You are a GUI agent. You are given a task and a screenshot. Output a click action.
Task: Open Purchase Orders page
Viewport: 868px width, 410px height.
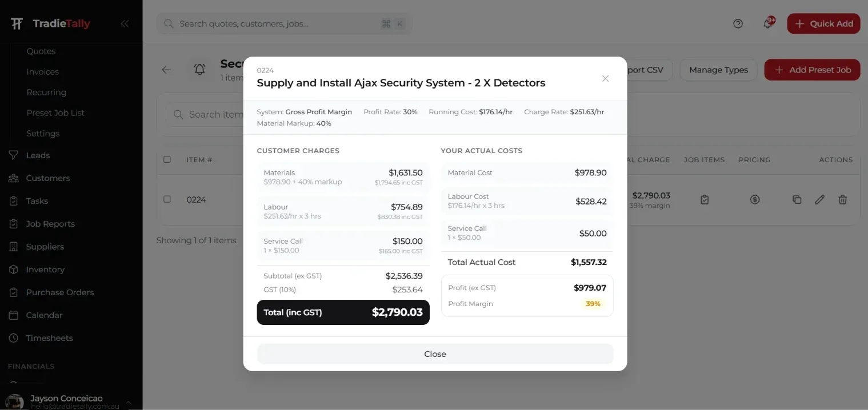[60, 292]
